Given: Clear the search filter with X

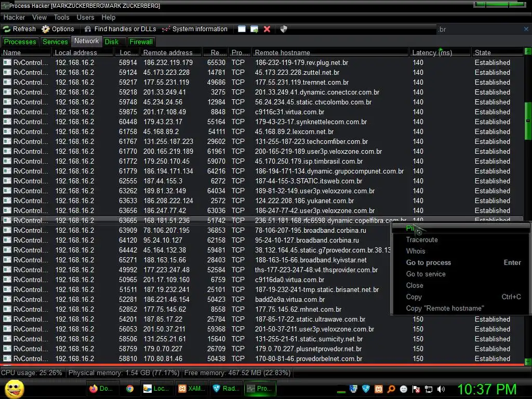Looking at the screenshot, I should click(x=526, y=29).
